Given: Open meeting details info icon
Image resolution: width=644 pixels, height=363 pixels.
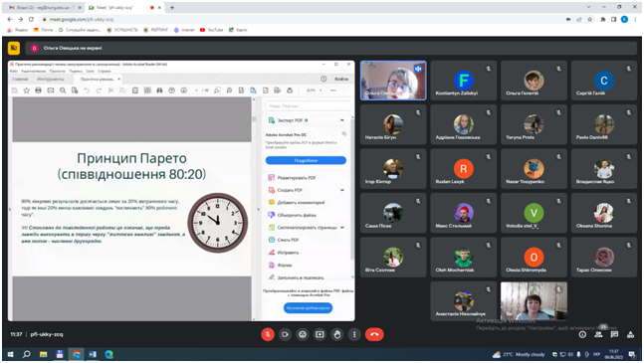Looking at the screenshot, I should point(582,335).
